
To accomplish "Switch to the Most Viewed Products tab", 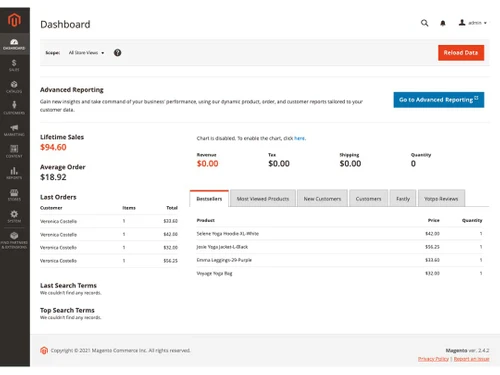I will 263,199.
